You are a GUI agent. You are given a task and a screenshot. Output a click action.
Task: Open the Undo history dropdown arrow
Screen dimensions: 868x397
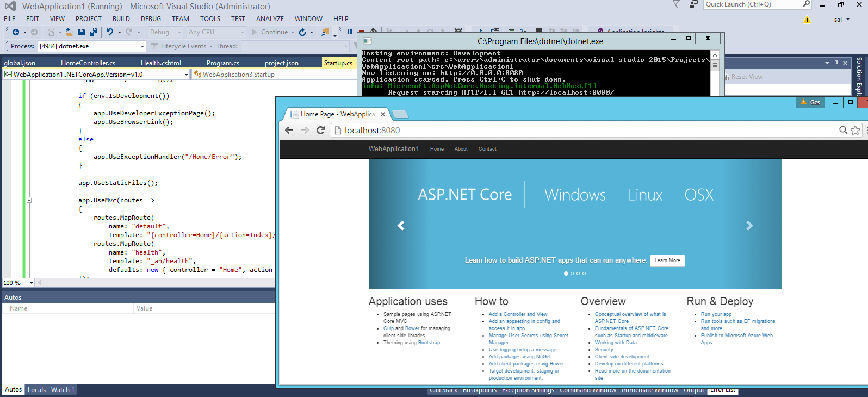119,32
